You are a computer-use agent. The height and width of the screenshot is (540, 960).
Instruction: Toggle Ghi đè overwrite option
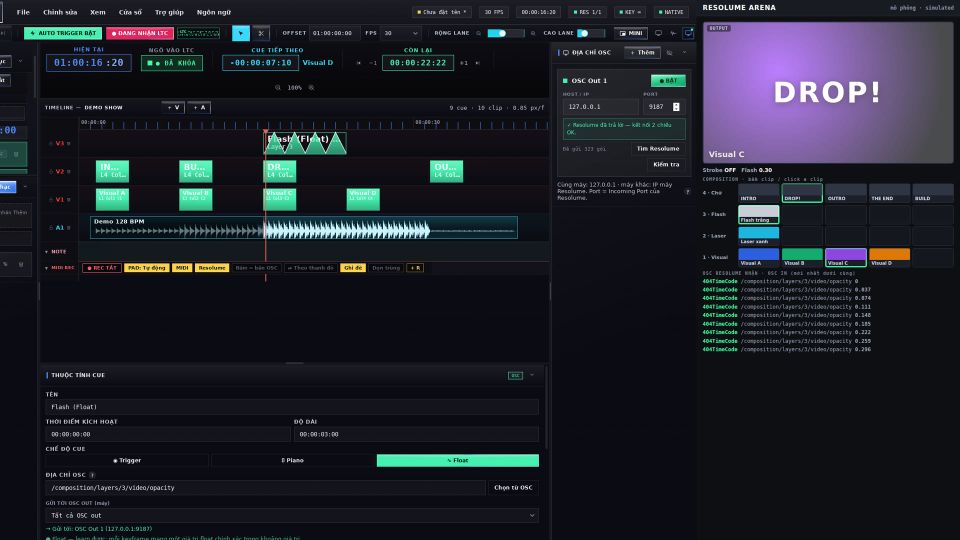click(x=353, y=268)
